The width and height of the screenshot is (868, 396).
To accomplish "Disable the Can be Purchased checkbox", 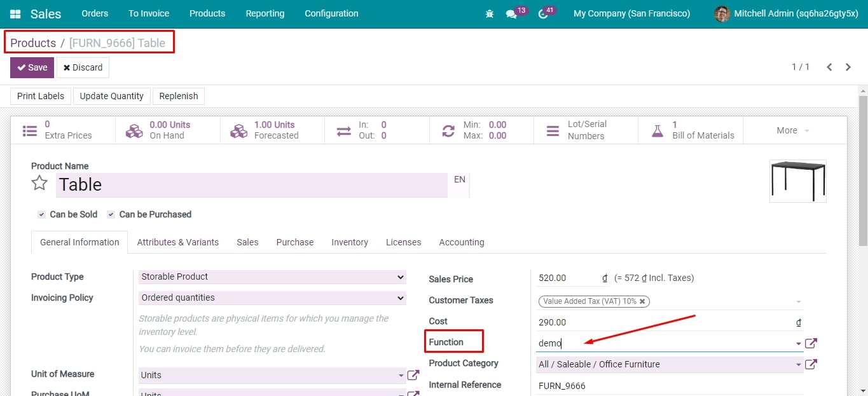I will 111,214.
